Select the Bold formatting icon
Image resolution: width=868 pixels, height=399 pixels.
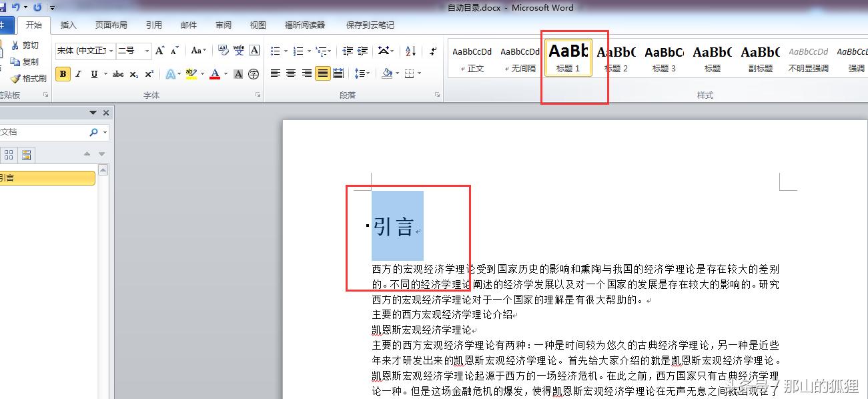pos(62,73)
